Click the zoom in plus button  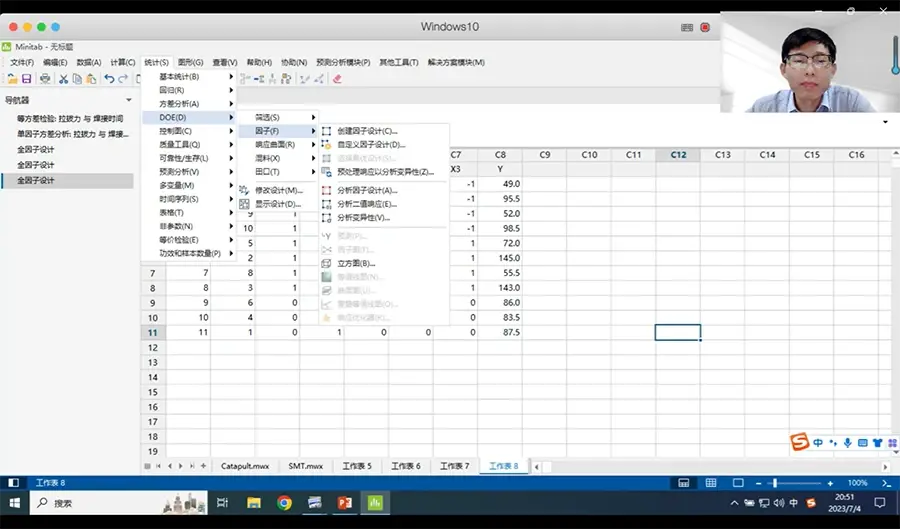point(830,483)
